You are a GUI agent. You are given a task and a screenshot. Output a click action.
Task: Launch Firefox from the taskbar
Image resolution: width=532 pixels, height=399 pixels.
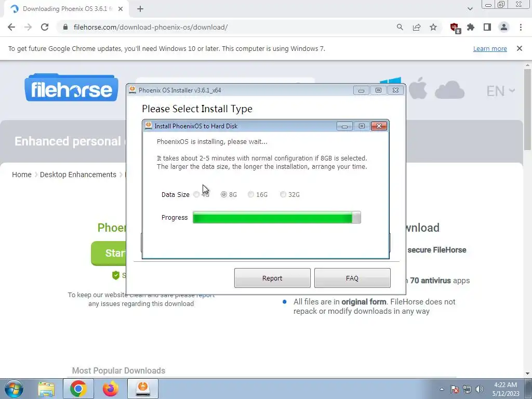tap(110, 389)
